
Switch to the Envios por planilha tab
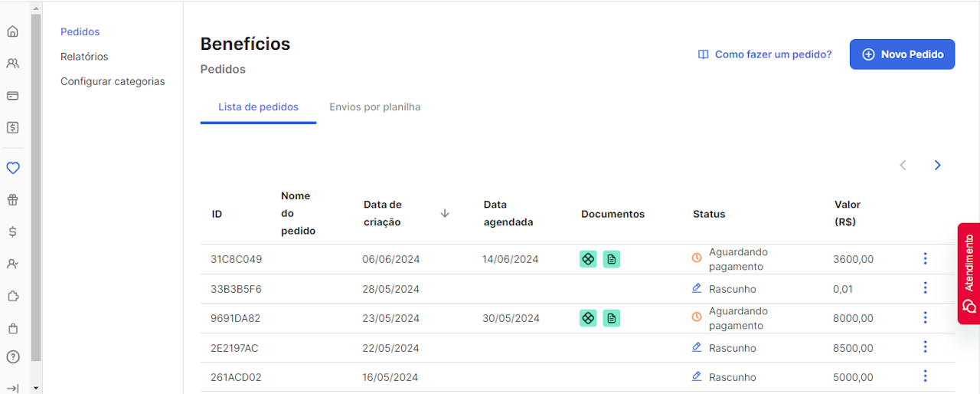click(x=375, y=107)
